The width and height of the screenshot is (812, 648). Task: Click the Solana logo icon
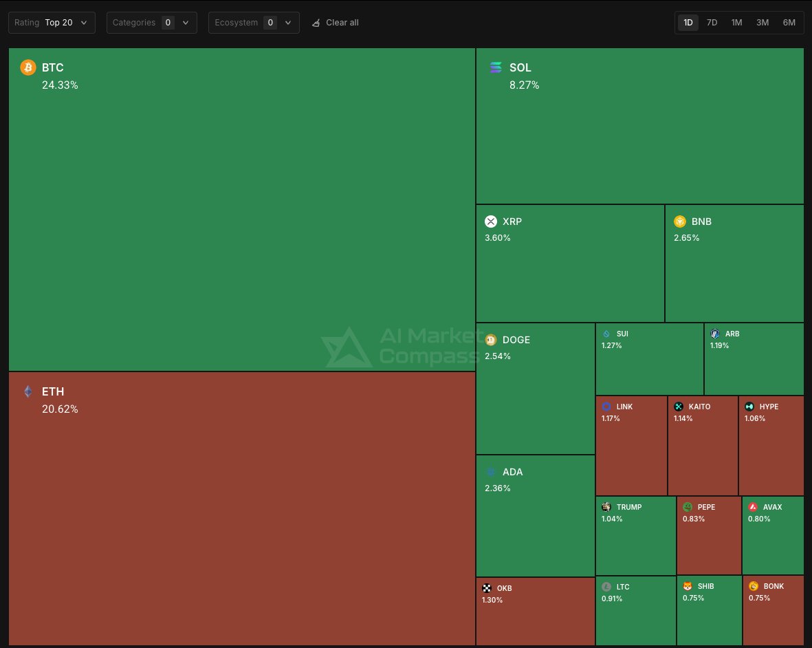[496, 67]
